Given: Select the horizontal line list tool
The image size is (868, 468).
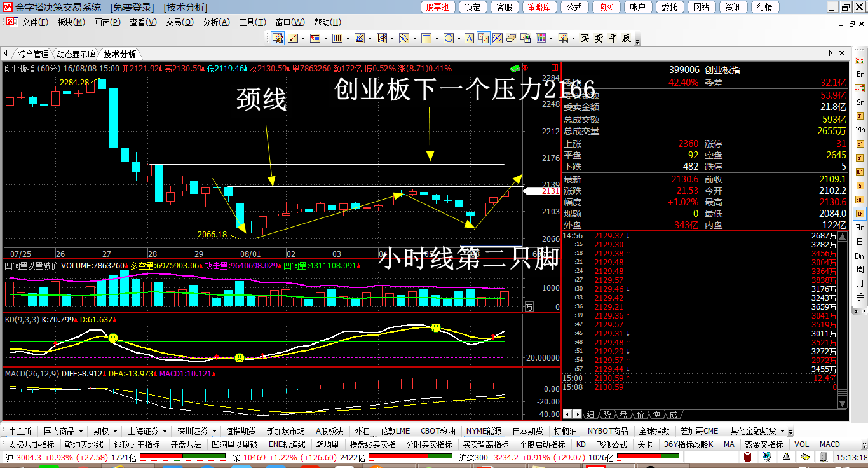Looking at the screenshot, I should [x=315, y=38].
